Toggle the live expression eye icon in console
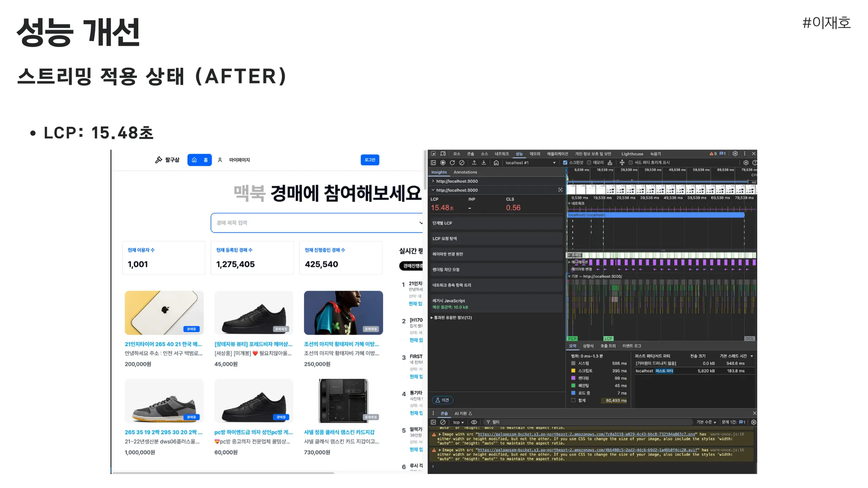The height and width of the screenshot is (488, 868). [474, 422]
